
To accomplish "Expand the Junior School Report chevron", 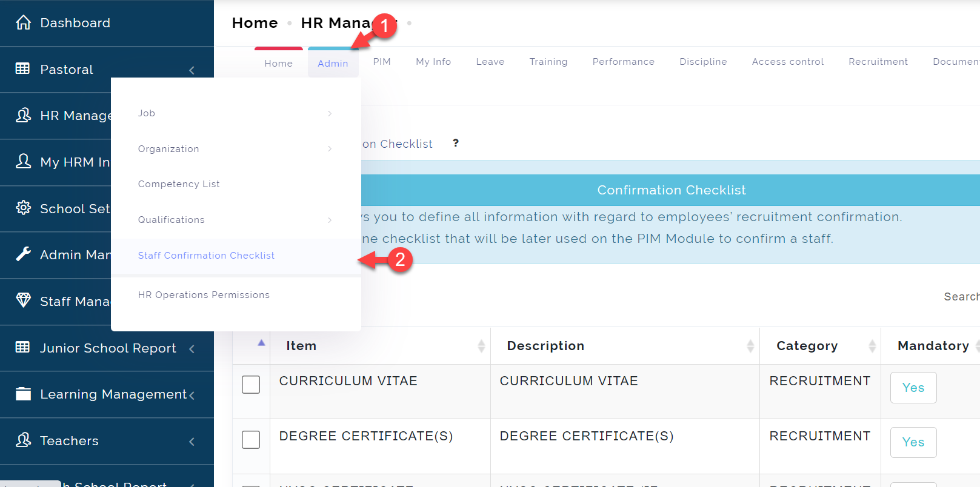I will 192,349.
